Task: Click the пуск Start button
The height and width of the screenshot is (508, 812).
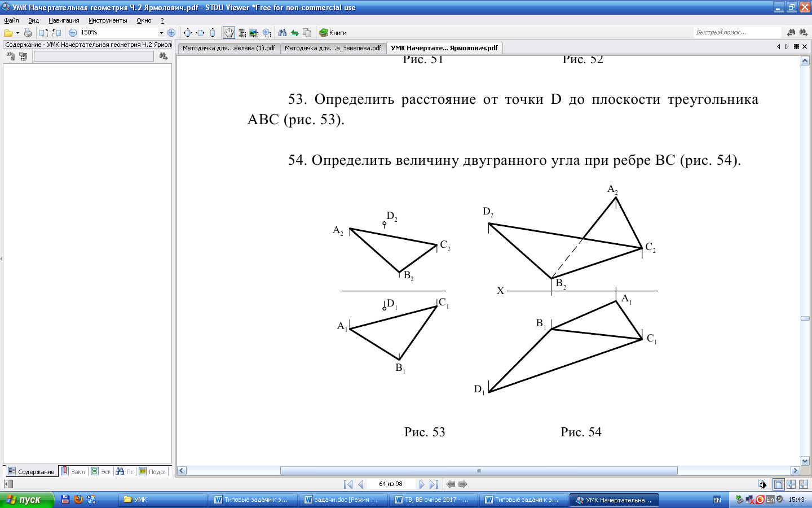Action: coord(27,500)
